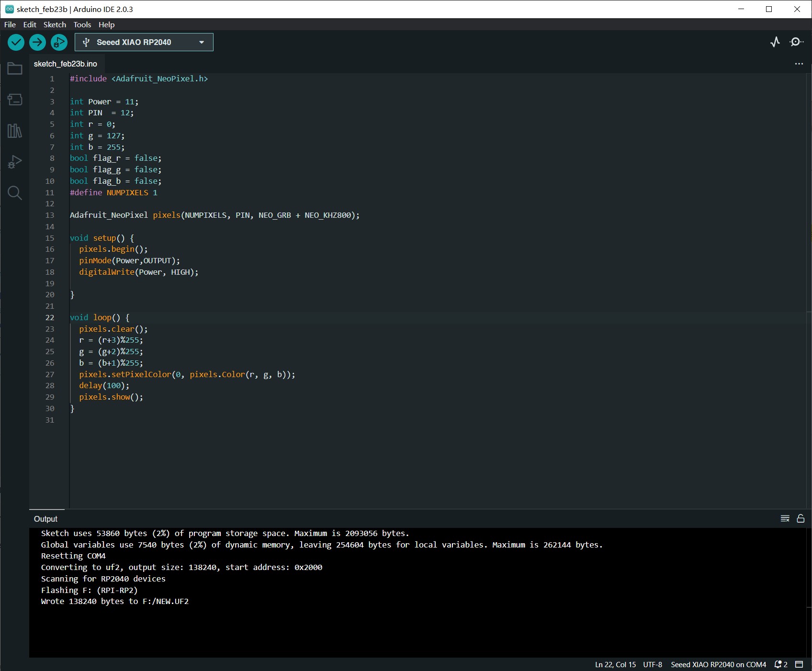This screenshot has width=812, height=671.
Task: Open the editor tab three-dots menu
Action: (x=799, y=64)
